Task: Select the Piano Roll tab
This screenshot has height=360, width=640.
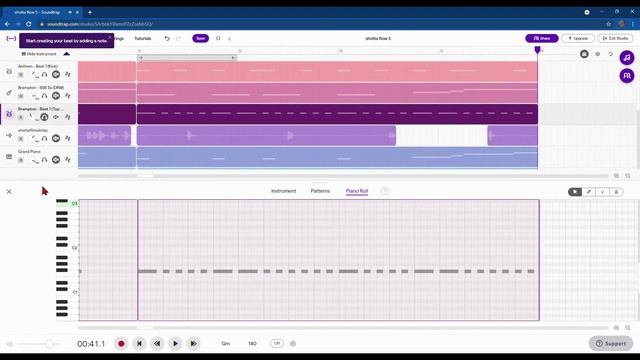Action: [357, 191]
